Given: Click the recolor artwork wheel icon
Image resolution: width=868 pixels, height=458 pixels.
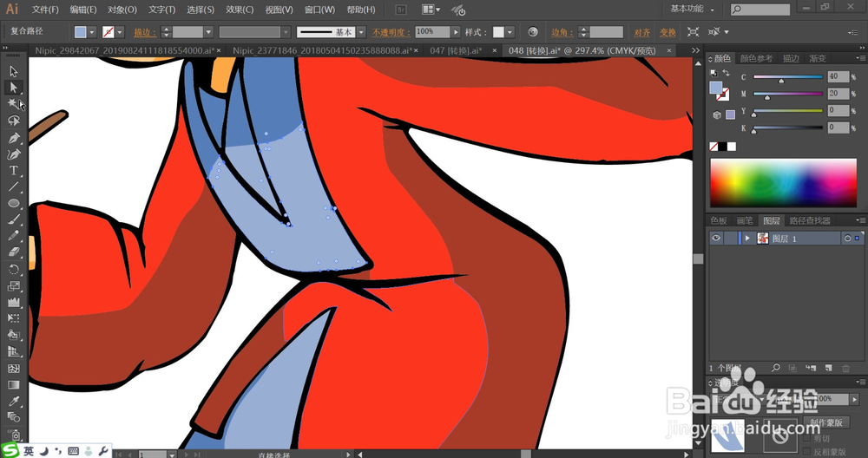Looking at the screenshot, I should click(x=533, y=32).
